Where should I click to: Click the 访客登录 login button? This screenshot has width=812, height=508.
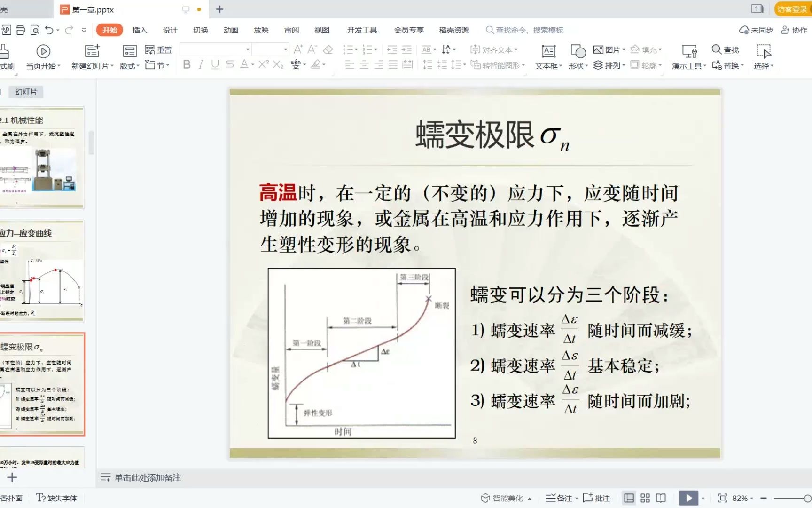(x=792, y=9)
